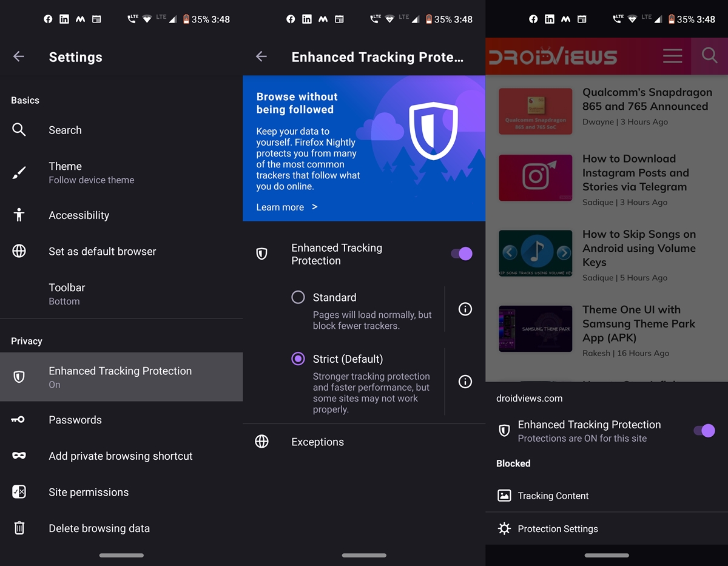728x566 pixels.
Task: Open the Toolbar position setting
Action: pyautogui.click(x=121, y=294)
